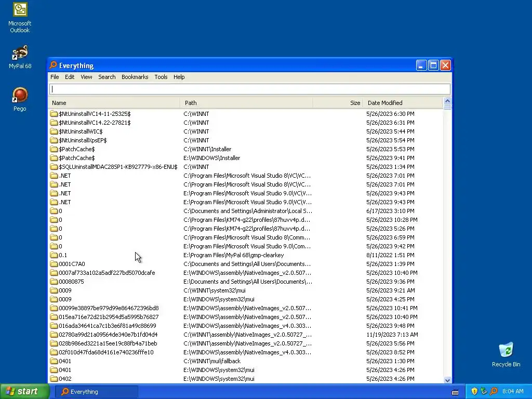Select $PatchCache$ in C:\WINNT\Installer
Image resolution: width=532 pixels, height=399 pixels.
pos(77,149)
